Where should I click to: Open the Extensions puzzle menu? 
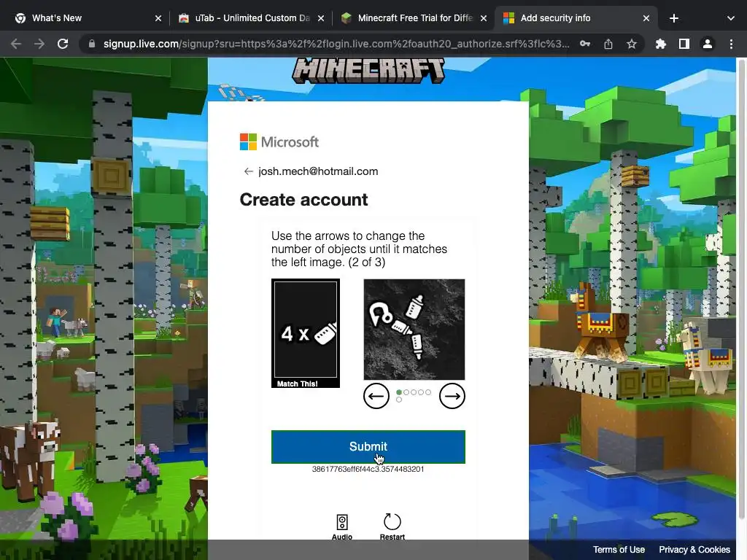[x=661, y=44]
